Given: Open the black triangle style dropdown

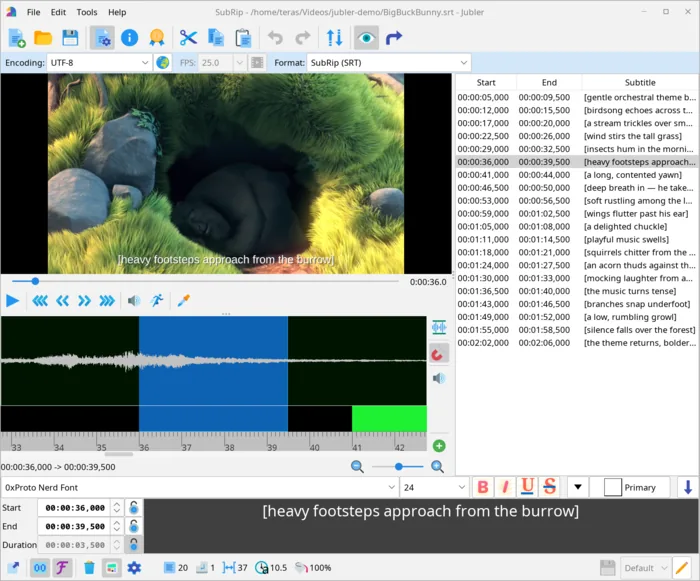Looking at the screenshot, I should point(578,487).
